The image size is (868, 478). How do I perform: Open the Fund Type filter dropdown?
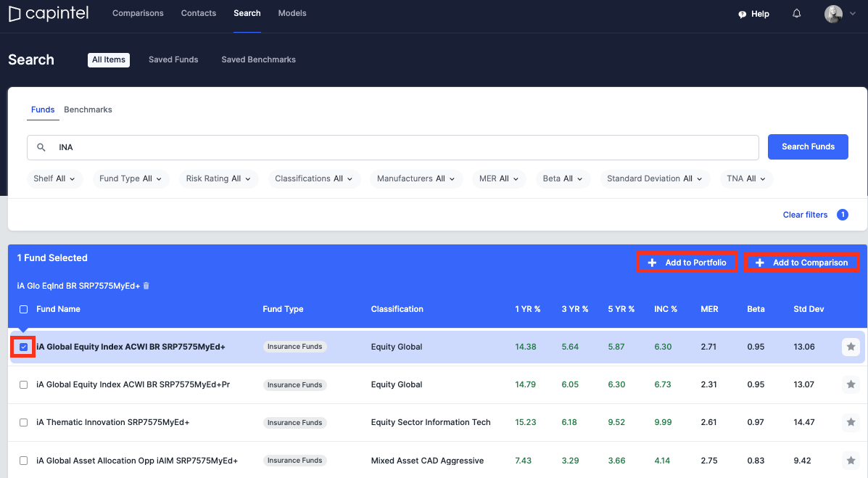pyautogui.click(x=131, y=178)
